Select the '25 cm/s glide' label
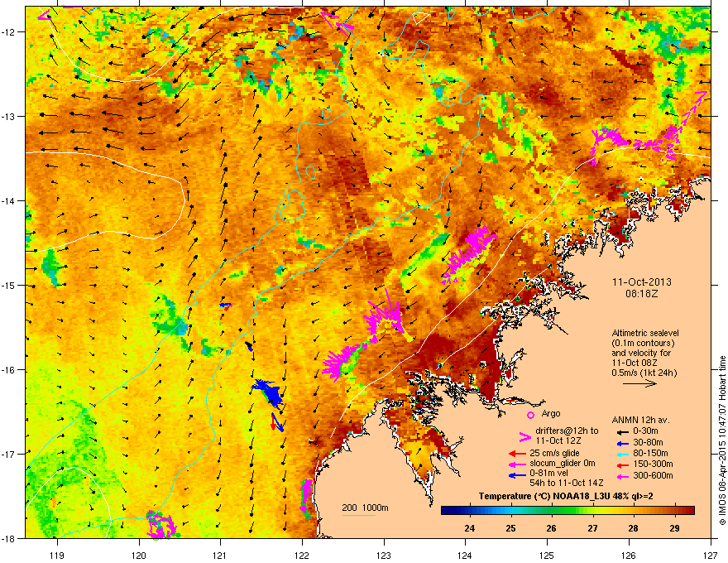 (x=554, y=453)
